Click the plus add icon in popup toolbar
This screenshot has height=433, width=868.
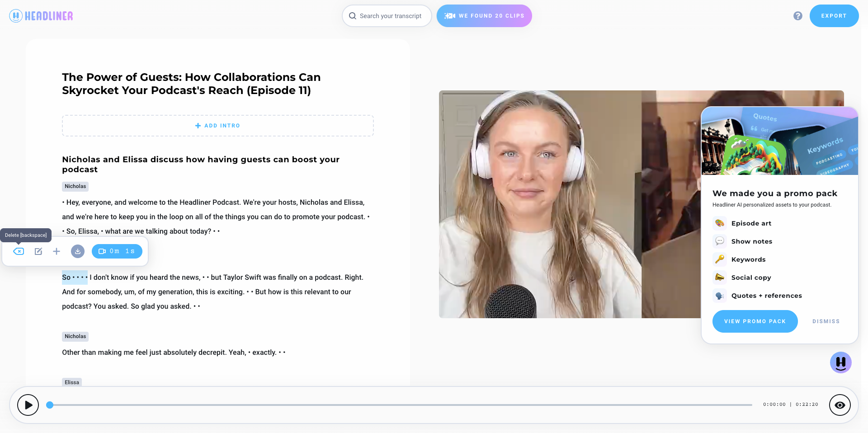[57, 251]
